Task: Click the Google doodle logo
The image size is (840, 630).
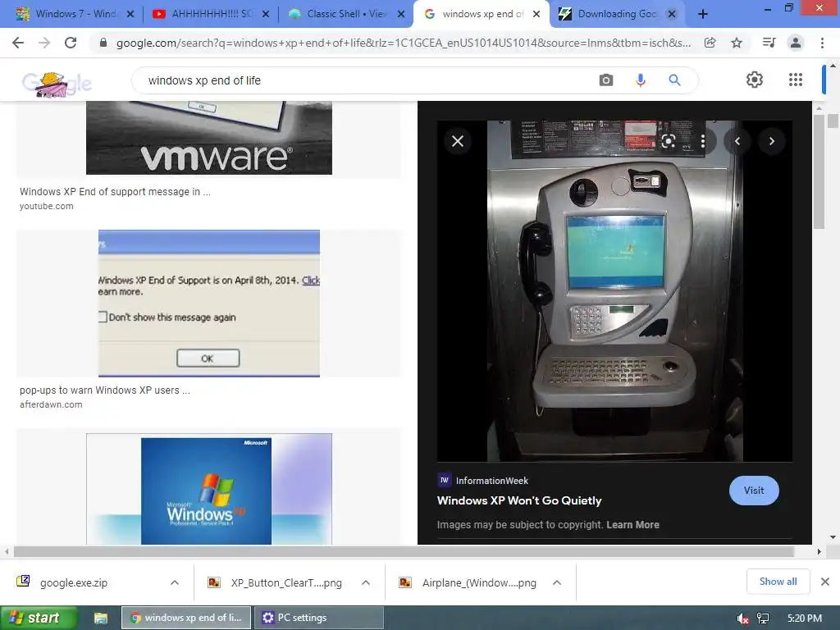Action: coord(57,83)
